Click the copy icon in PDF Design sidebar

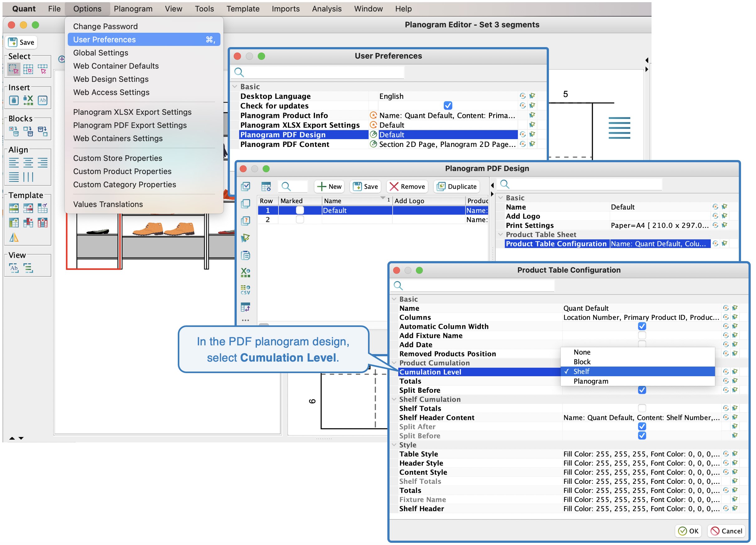pyautogui.click(x=246, y=204)
